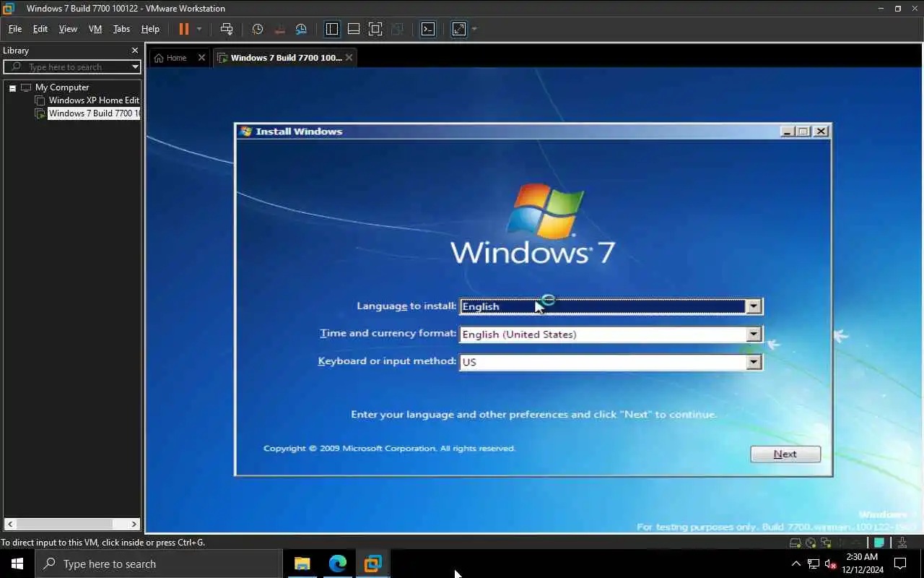Click the library scrollbar left arrow
924x578 pixels.
(x=9, y=524)
